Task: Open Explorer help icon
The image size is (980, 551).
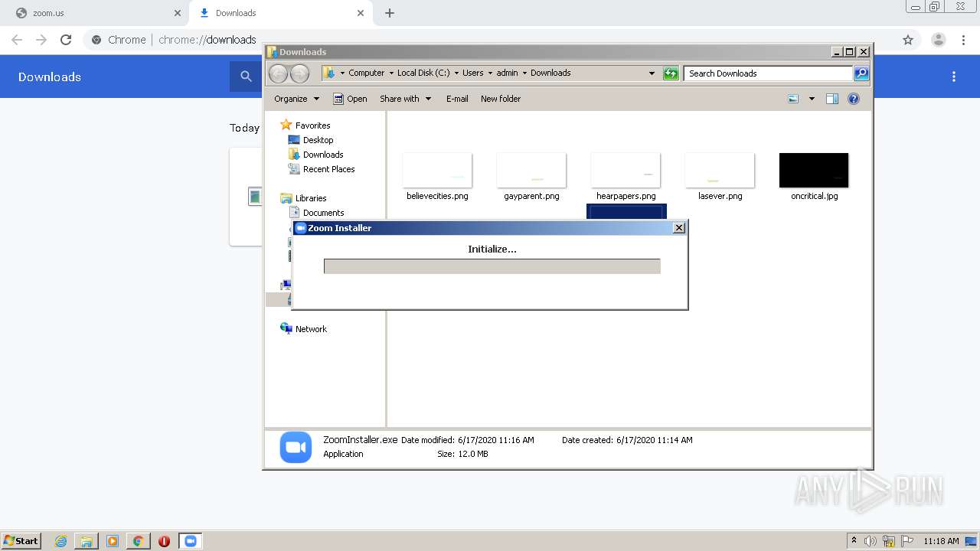Action: click(854, 99)
